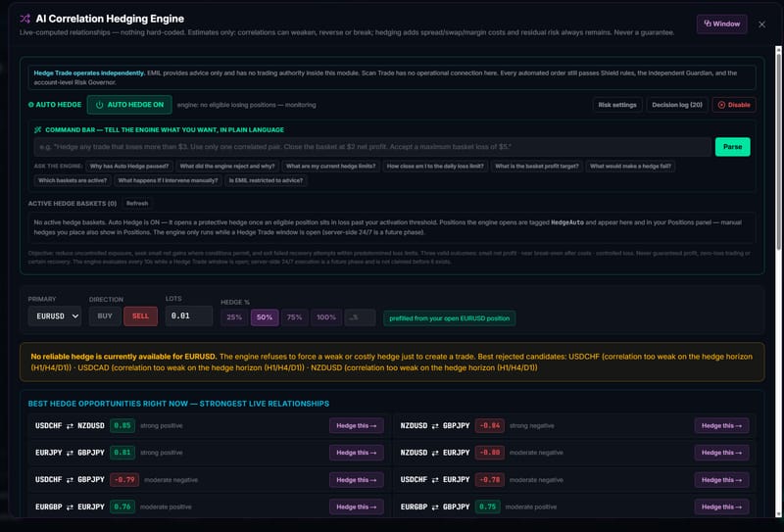
Task: Click the command bar text input
Action: click(x=372, y=147)
